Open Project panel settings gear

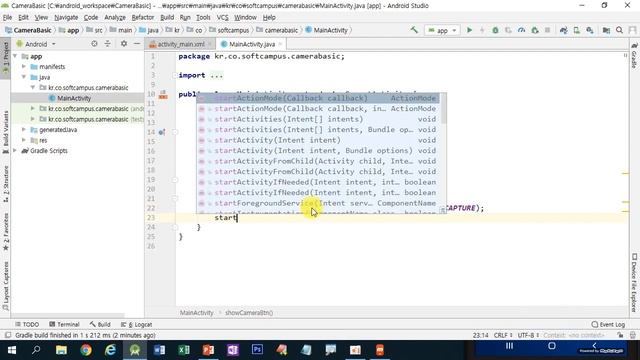(124, 44)
